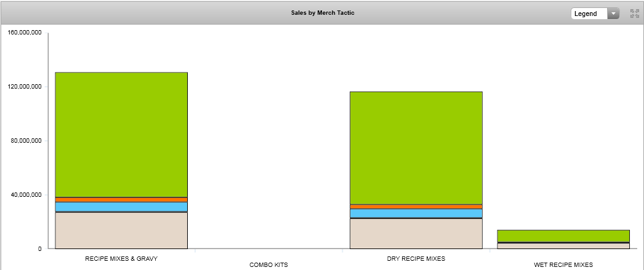This screenshot has width=644, height=270.
Task: Click blue segment of Dry Recipe Mixes bar
Action: pos(416,213)
